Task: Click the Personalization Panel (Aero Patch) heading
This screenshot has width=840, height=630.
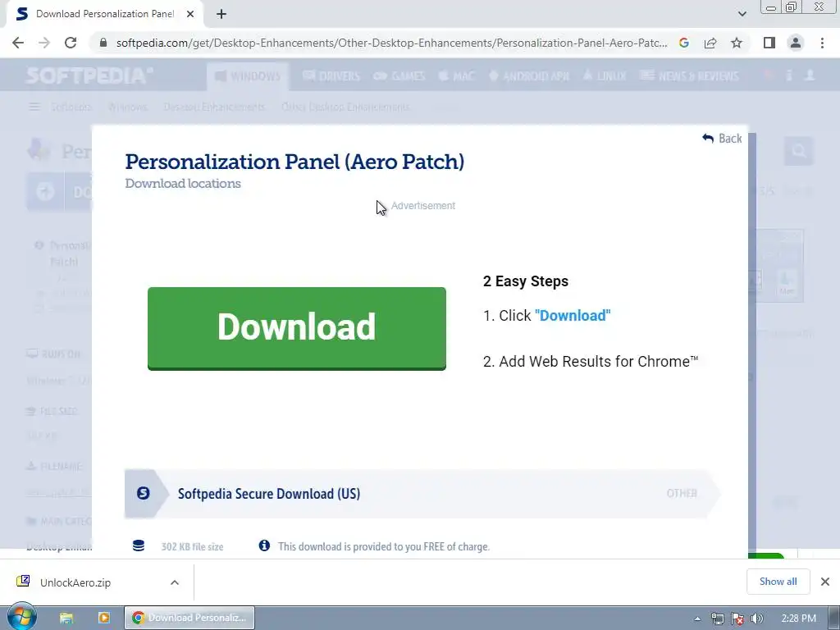Action: [x=294, y=162]
